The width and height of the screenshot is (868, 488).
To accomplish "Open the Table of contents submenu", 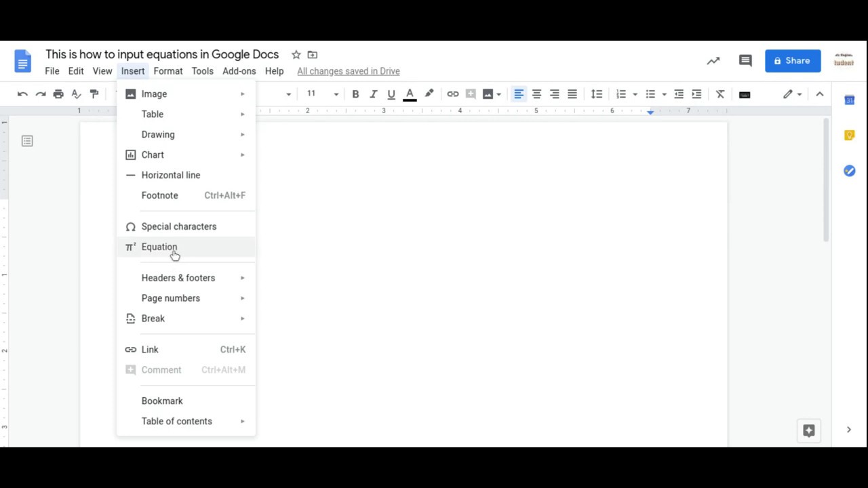I will pos(186,422).
